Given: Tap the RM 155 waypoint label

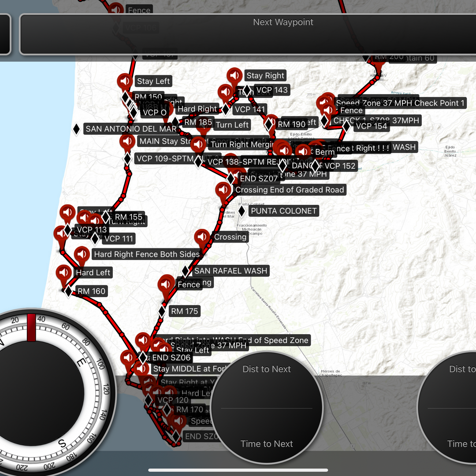Looking at the screenshot, I should (x=129, y=217).
